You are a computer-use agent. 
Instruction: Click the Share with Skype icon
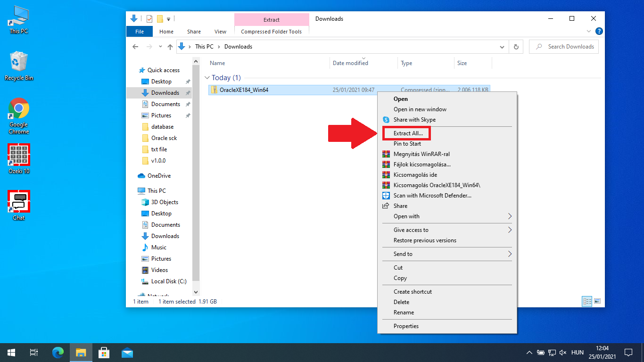[386, 120]
